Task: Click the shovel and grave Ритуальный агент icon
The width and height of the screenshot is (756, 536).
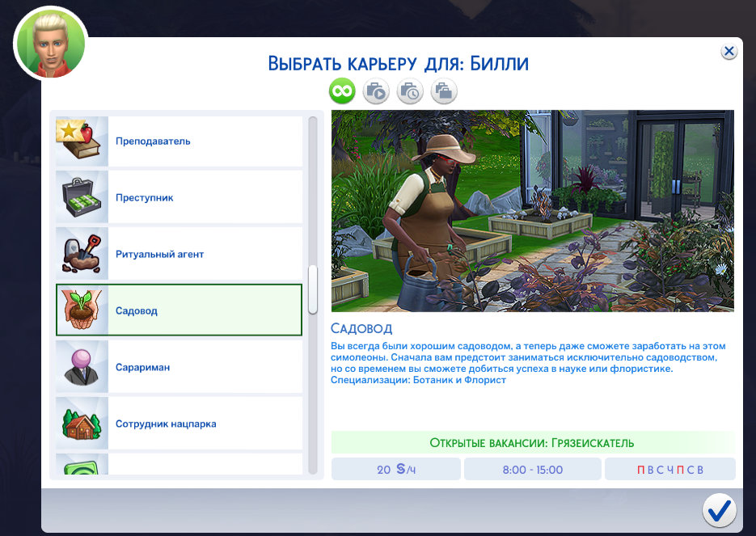Action: coord(82,254)
